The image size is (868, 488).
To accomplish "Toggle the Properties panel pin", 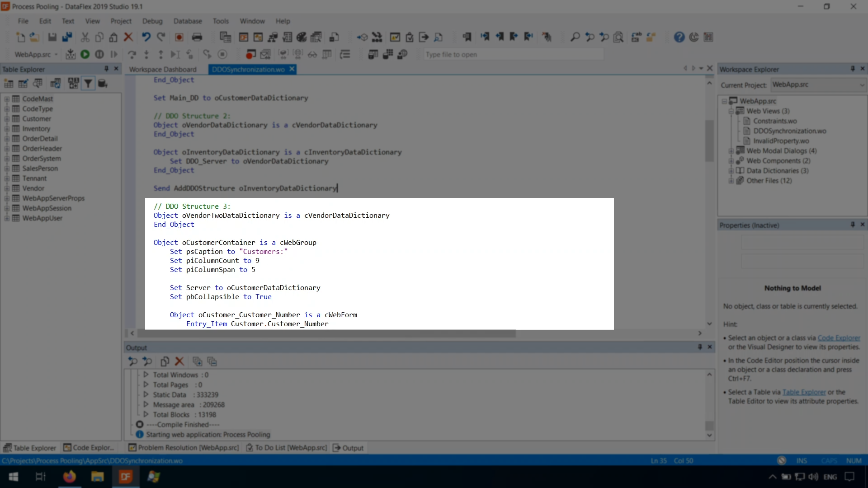I will click(x=853, y=225).
